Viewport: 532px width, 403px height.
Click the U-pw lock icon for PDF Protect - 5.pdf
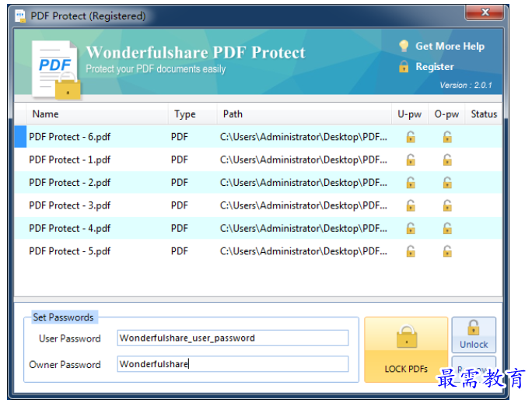[411, 251]
